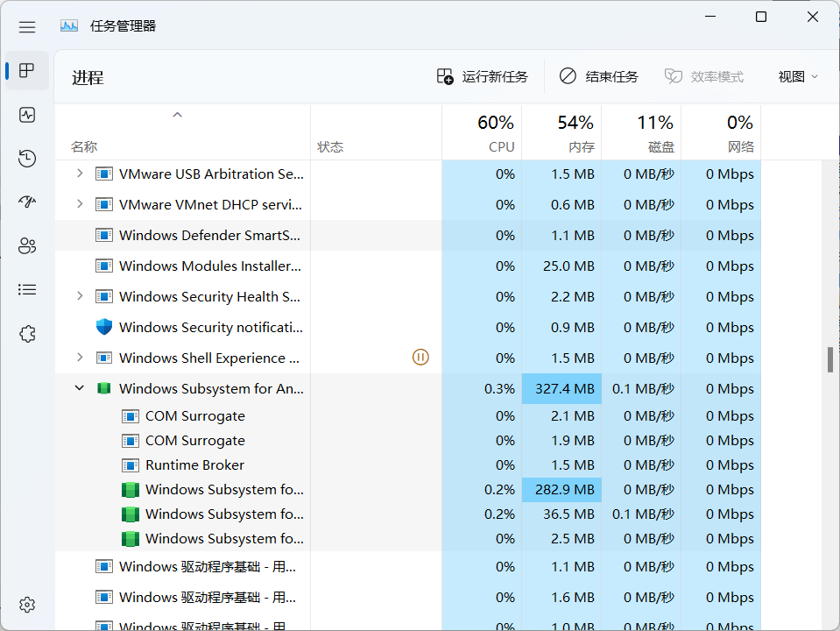Open the Performance panel icon
The width and height of the screenshot is (840, 631).
27,115
